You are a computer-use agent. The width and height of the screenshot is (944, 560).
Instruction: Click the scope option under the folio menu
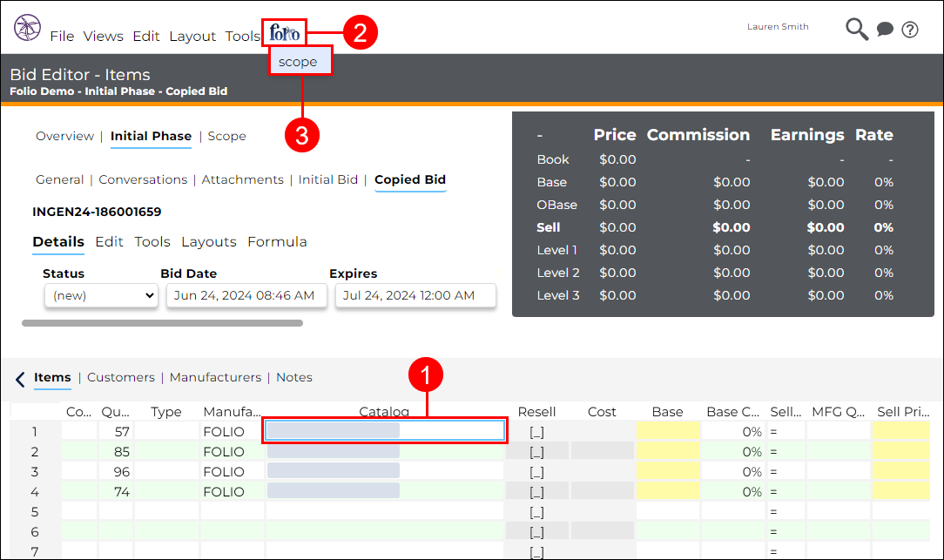(x=300, y=61)
